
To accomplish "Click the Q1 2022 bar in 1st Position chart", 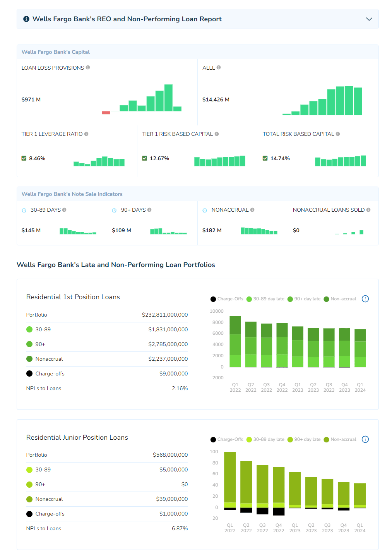I will (235, 342).
